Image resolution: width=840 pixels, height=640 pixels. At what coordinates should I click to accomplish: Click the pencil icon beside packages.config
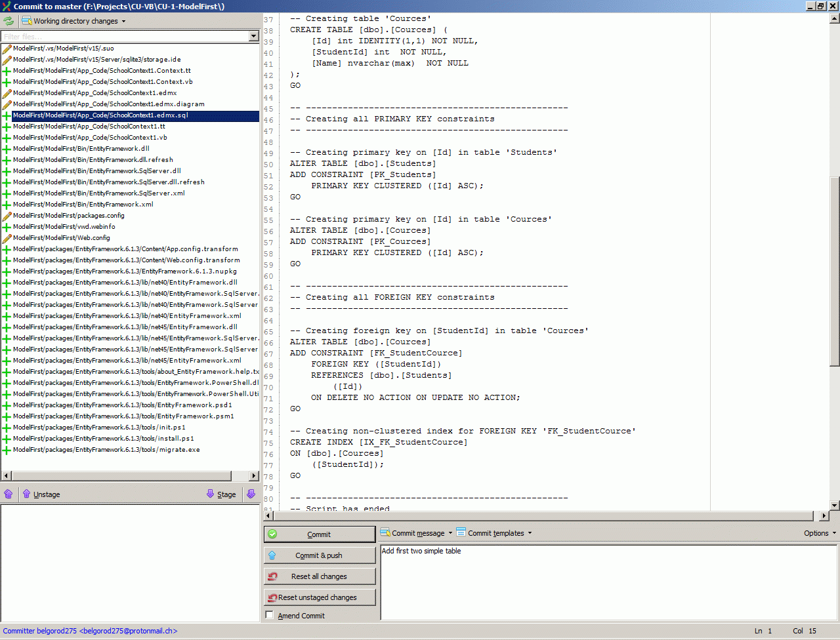pos(7,216)
